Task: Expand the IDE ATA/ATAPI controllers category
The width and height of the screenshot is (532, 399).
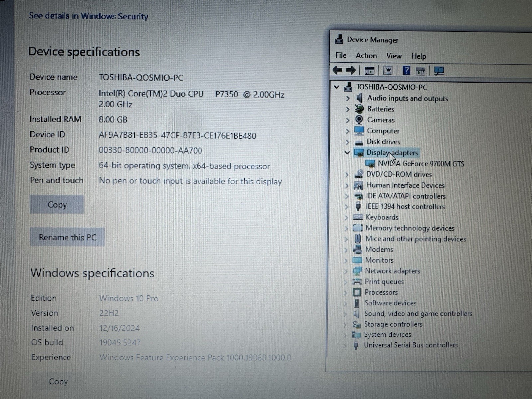Action: click(347, 196)
